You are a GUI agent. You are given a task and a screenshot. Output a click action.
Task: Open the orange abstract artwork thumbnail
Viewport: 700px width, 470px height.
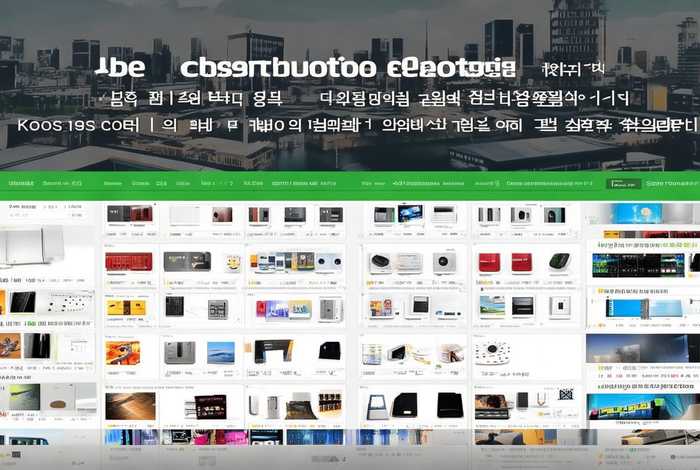[123, 353]
